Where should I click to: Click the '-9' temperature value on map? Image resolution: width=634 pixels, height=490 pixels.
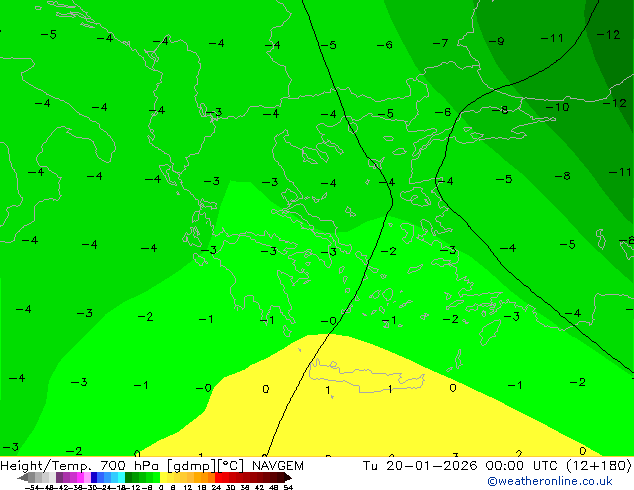[497, 41]
